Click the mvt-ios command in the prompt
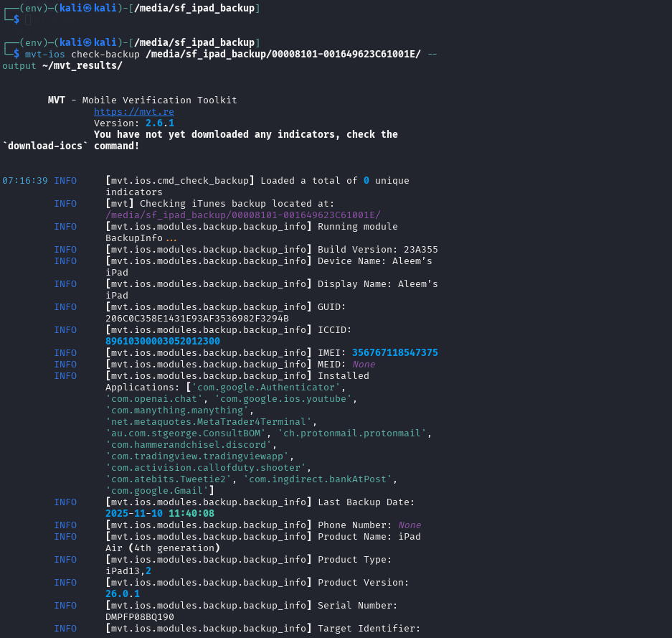This screenshot has height=638, width=672. 44,54
